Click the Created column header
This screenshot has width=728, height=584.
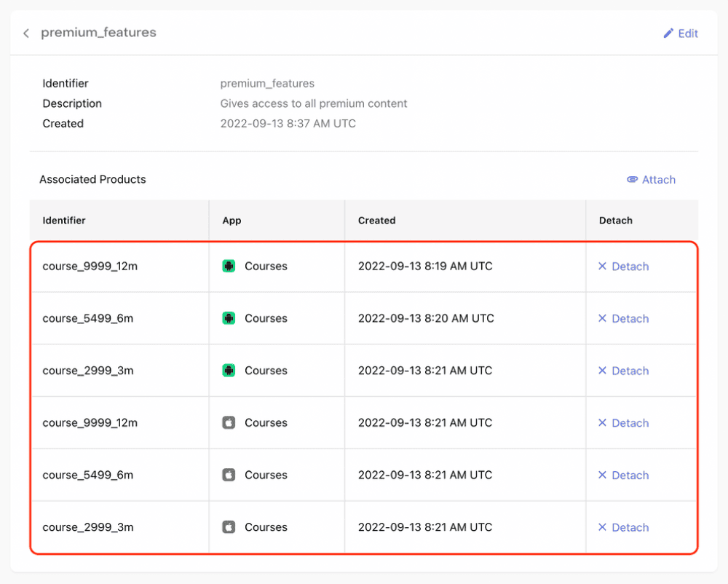[376, 221]
